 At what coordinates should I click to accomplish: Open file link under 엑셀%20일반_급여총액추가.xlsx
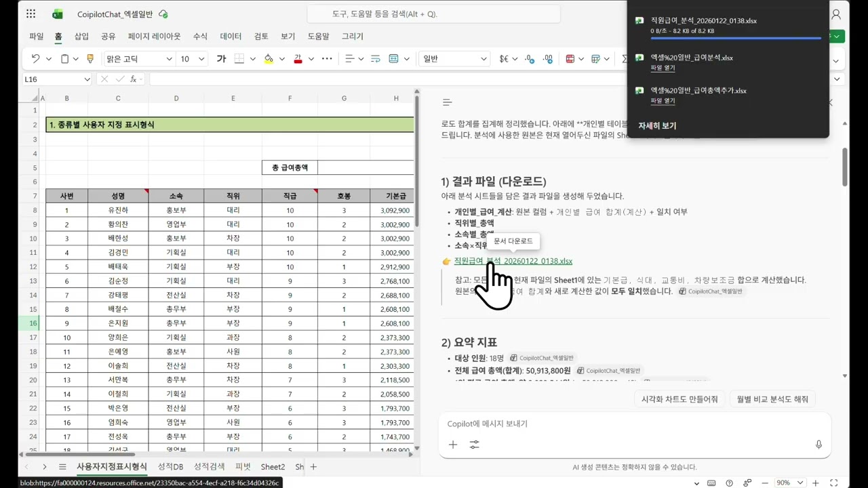[x=663, y=100]
